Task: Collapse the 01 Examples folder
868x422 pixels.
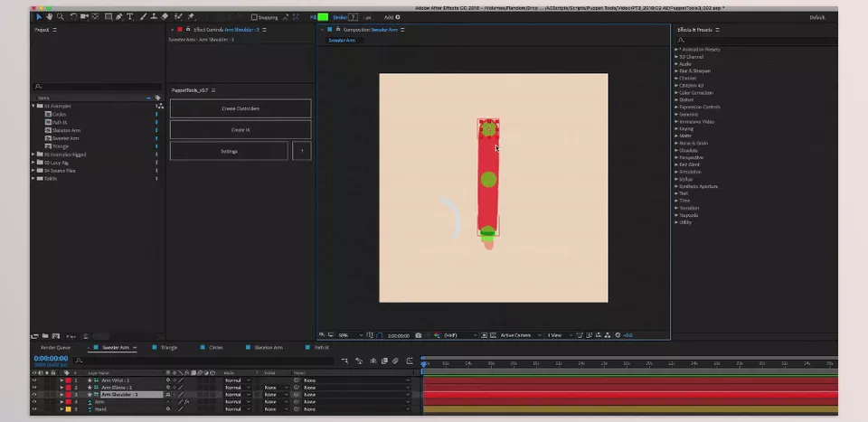Action: (x=33, y=106)
